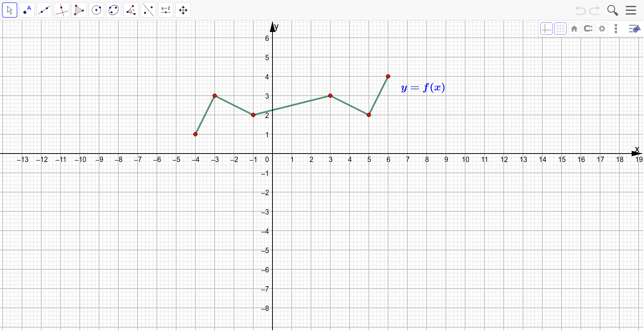Click the red point at (-1, 2)
Viewport: 644px width, 331px height.
[253, 115]
